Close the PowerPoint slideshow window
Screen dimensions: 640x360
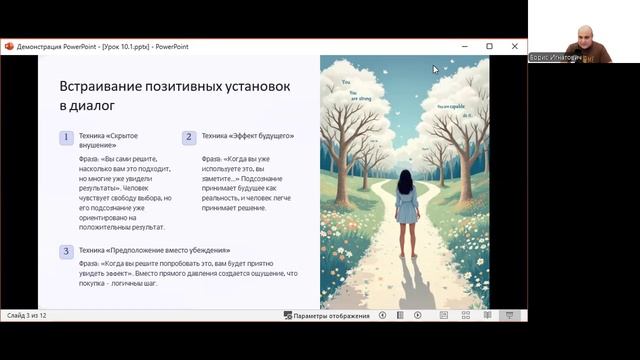coord(515,47)
